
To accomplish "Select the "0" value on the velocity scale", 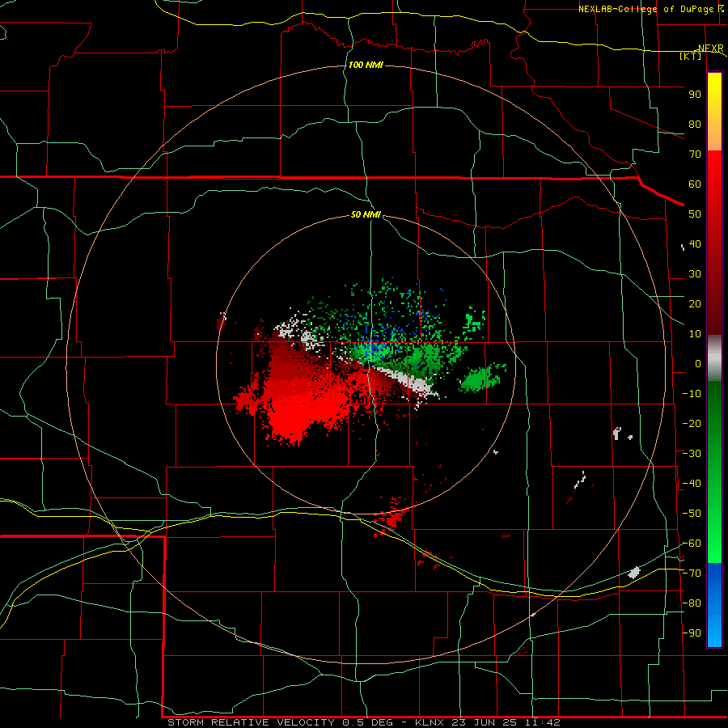I will coord(698,364).
